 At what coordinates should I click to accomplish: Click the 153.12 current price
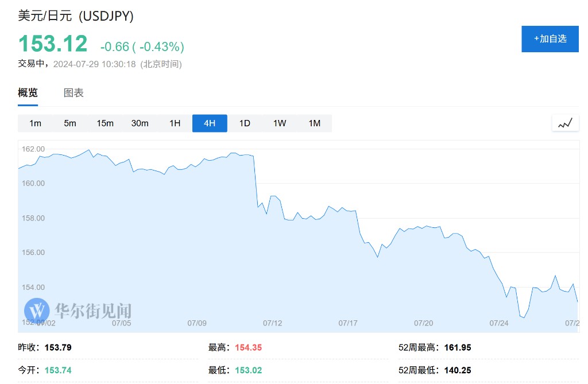[53, 44]
